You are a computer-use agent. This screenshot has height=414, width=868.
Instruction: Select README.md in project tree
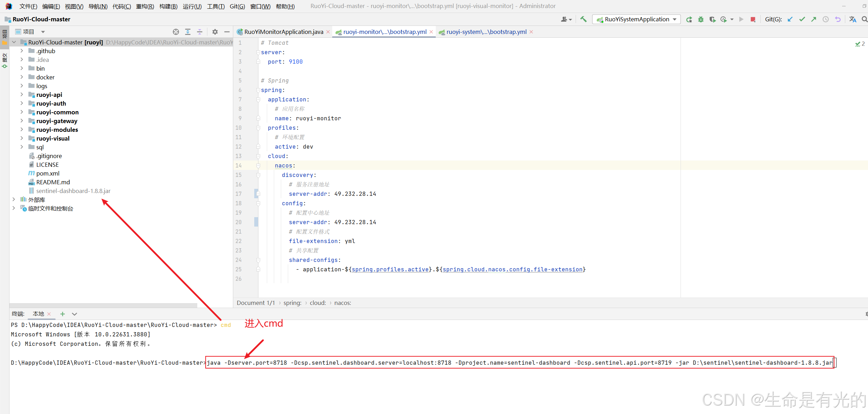point(53,182)
